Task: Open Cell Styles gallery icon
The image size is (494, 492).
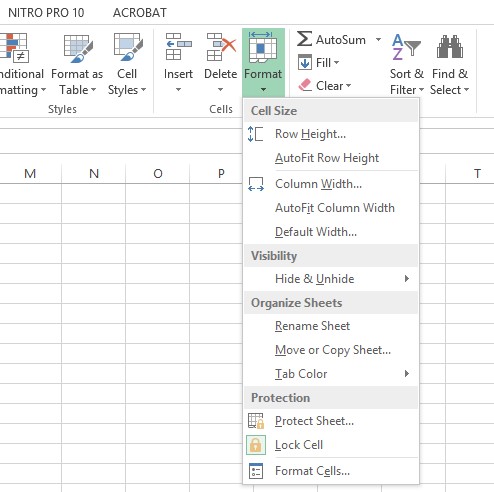Action: pos(128,47)
